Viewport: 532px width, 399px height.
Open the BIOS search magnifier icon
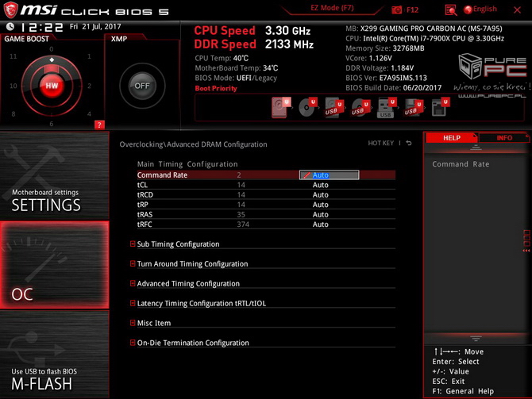coord(450,10)
